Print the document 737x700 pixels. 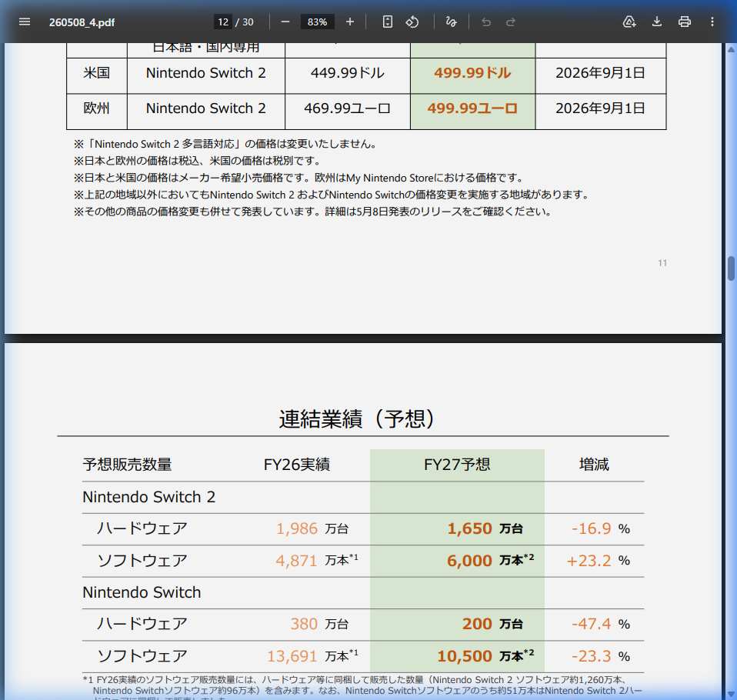click(685, 22)
